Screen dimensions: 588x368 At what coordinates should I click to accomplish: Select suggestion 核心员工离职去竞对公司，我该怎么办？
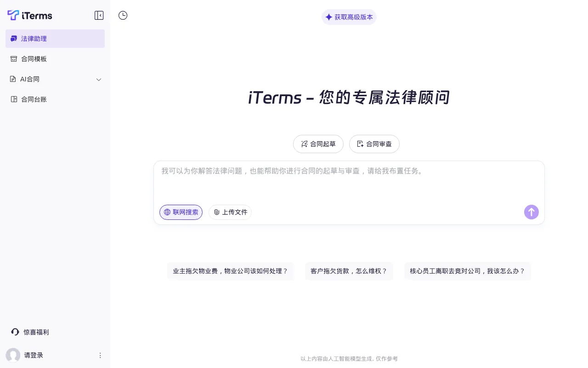pos(468,271)
